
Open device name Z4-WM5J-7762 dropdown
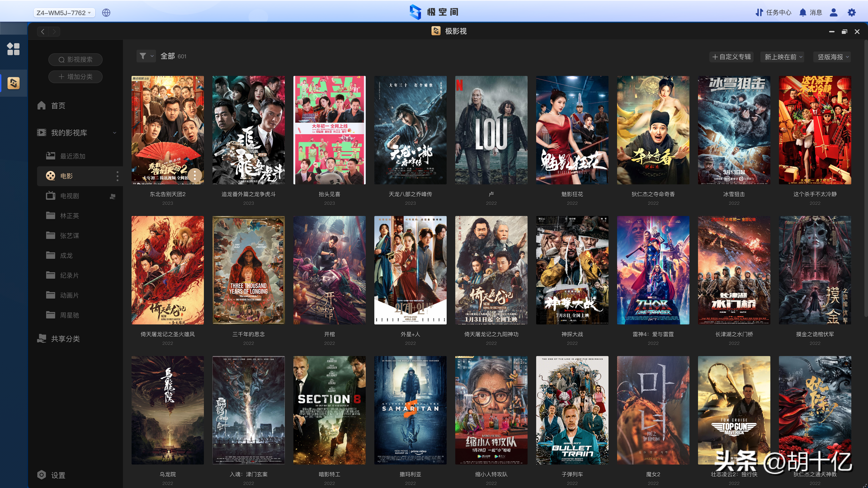click(x=64, y=13)
